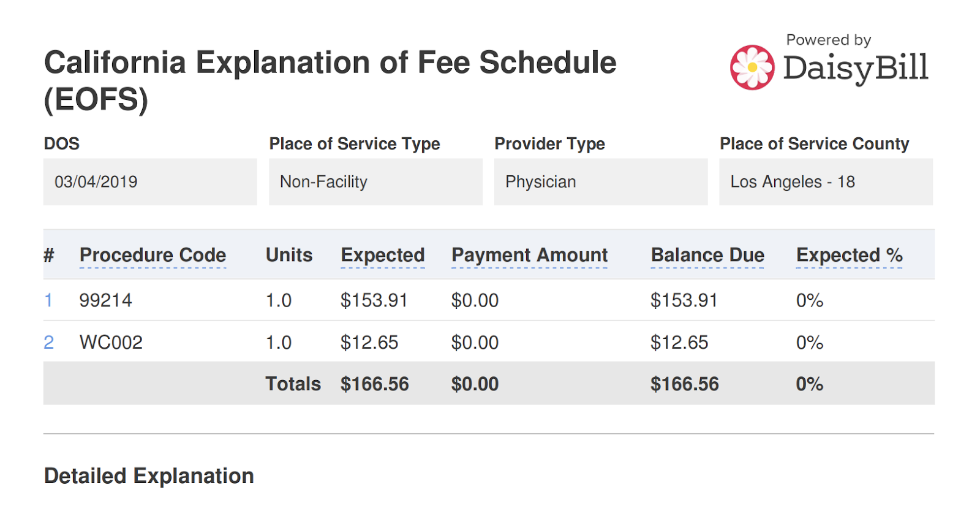This screenshot has height=518, width=980.
Task: Click procedure code WC002 cell
Action: (x=111, y=342)
